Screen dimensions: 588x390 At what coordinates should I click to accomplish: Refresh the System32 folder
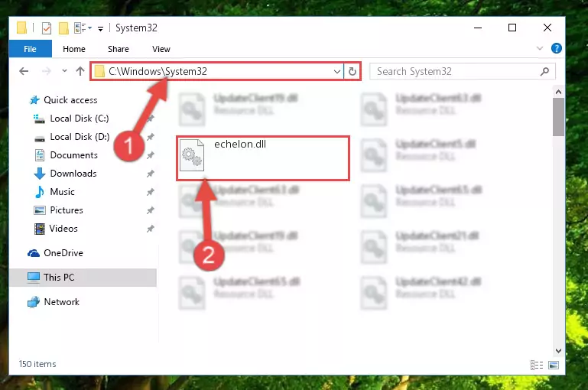coord(352,71)
